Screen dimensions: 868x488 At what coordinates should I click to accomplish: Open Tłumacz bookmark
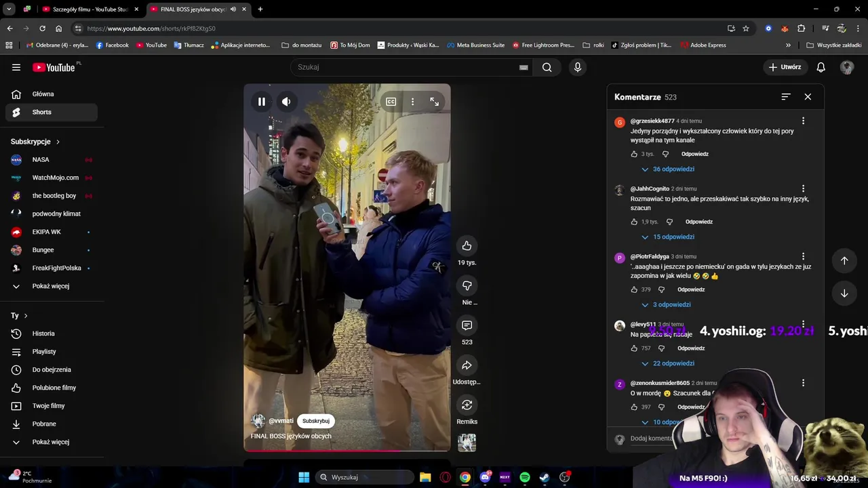(x=189, y=45)
